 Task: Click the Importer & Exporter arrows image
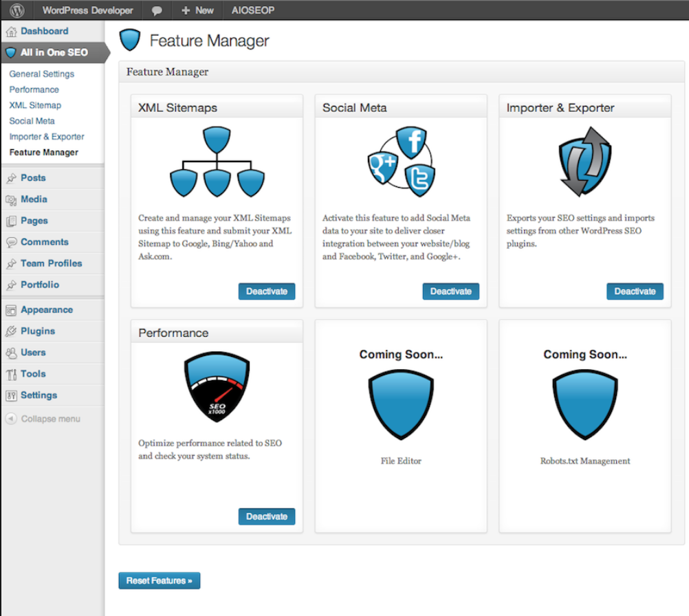585,162
